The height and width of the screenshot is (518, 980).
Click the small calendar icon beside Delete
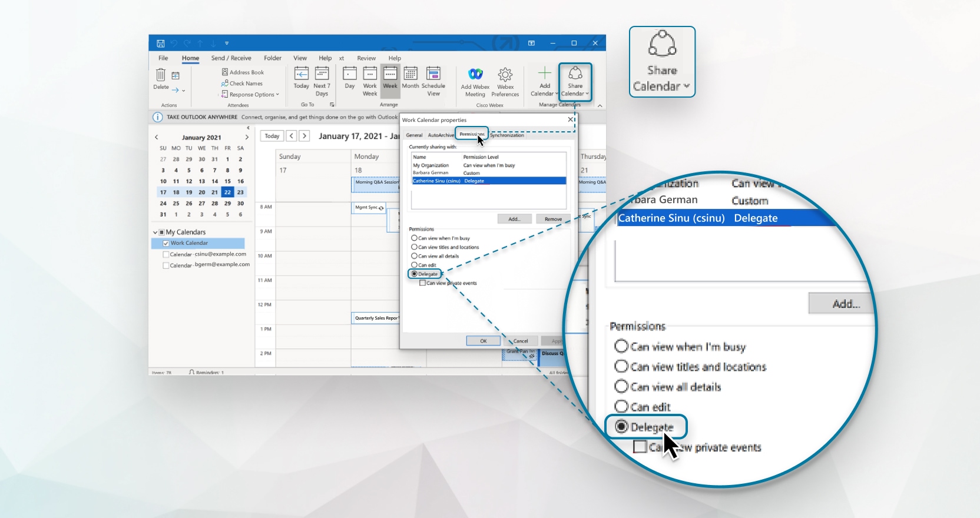tap(176, 75)
